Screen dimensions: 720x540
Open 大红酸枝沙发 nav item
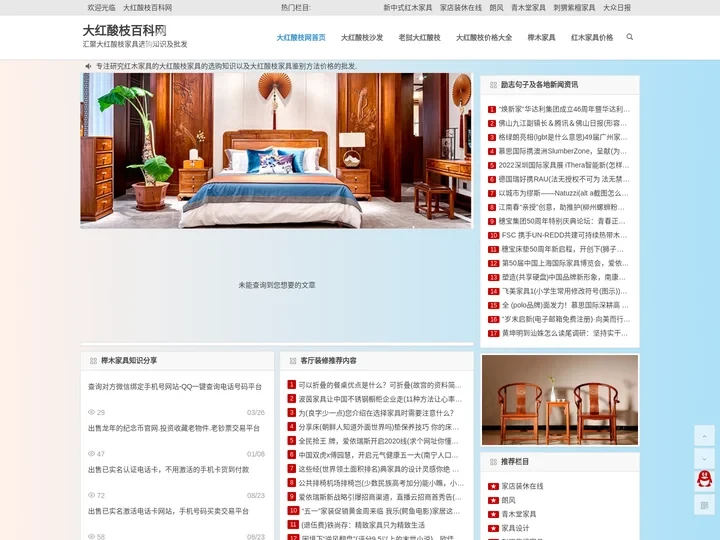click(362, 38)
